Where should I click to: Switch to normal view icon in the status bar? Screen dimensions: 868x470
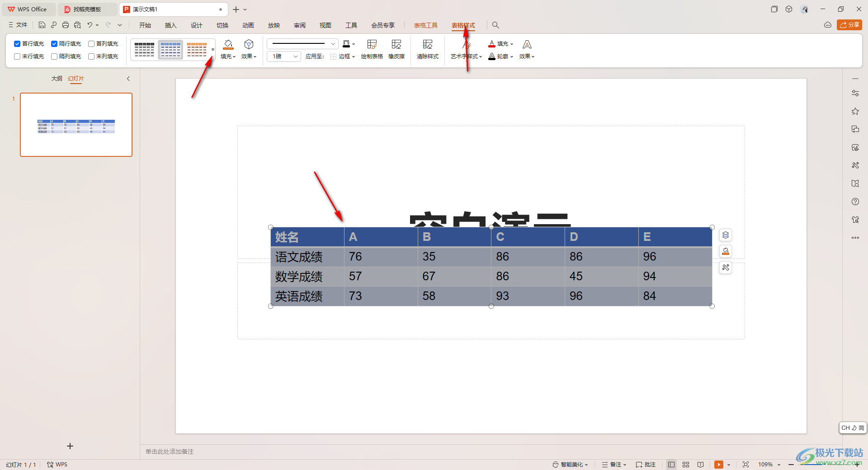coord(671,465)
